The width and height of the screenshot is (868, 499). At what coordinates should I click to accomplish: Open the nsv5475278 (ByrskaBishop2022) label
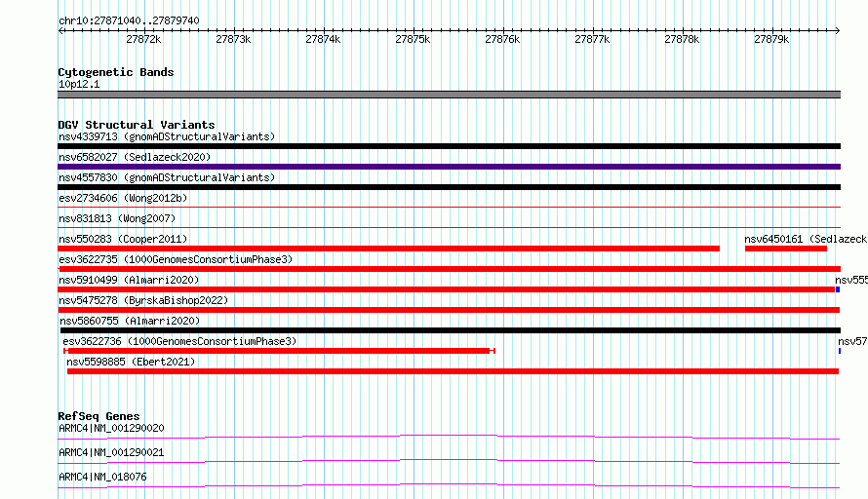(x=143, y=300)
